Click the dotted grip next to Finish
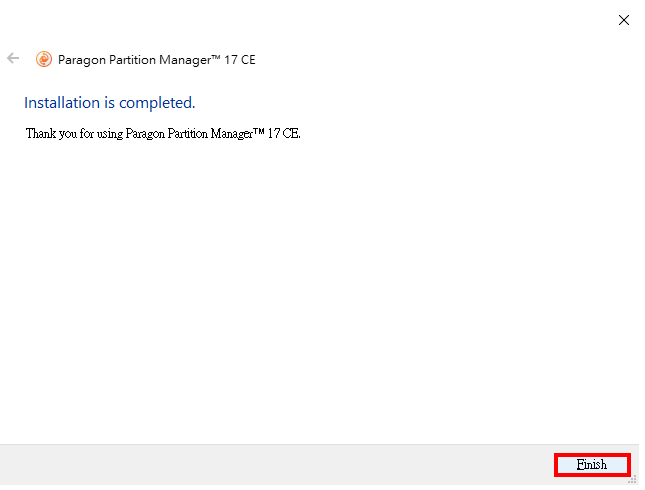This screenshot has height=490, width=645. tap(632, 479)
